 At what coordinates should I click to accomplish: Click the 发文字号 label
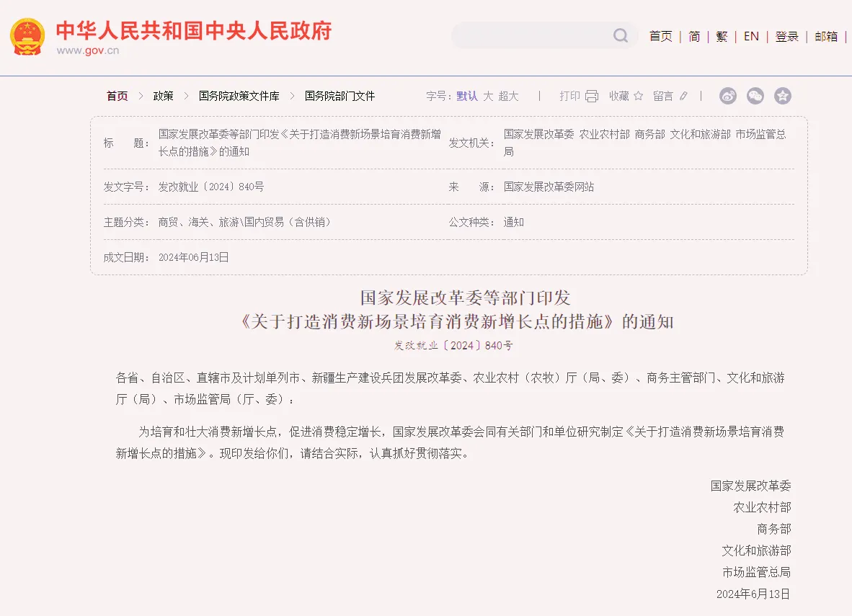pyautogui.click(x=126, y=187)
